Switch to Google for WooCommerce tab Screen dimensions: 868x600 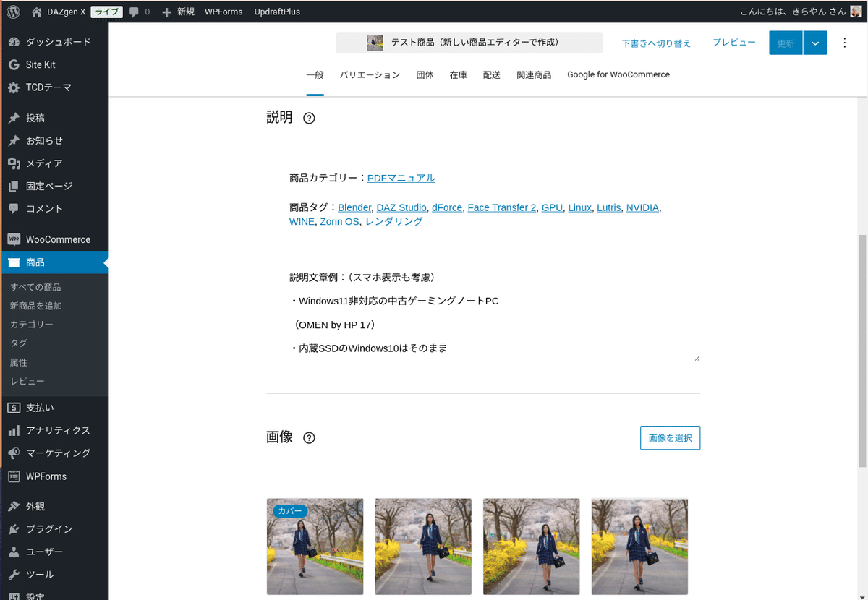click(618, 74)
